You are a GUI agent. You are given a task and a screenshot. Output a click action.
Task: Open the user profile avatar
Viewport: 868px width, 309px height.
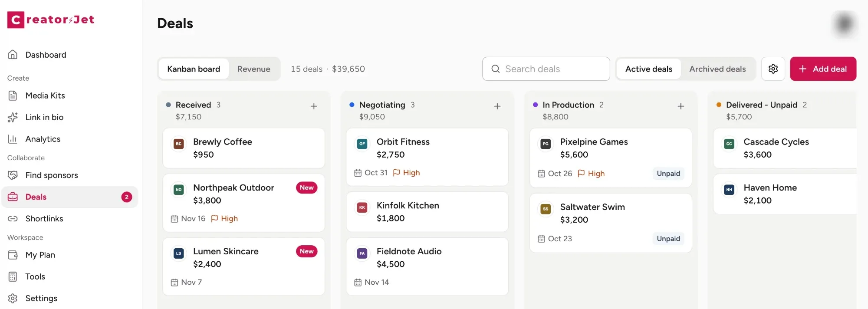[x=844, y=23]
